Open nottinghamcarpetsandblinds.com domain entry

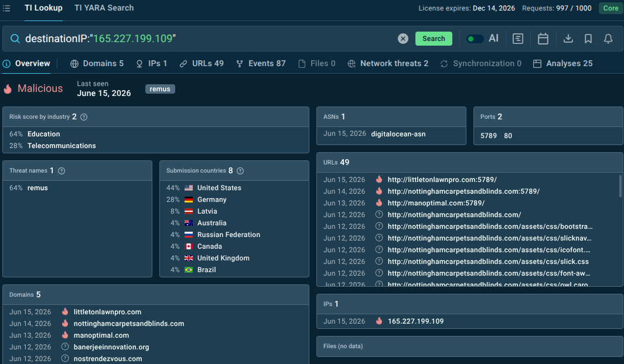[129, 324]
